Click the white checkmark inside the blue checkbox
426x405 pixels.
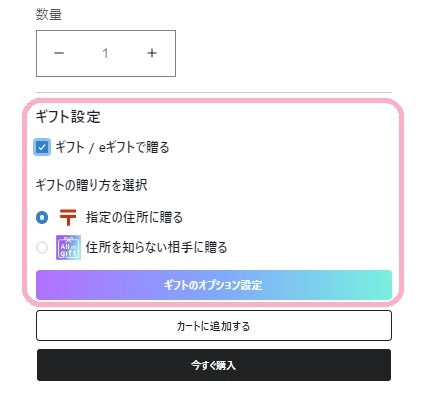pyautogui.click(x=42, y=147)
